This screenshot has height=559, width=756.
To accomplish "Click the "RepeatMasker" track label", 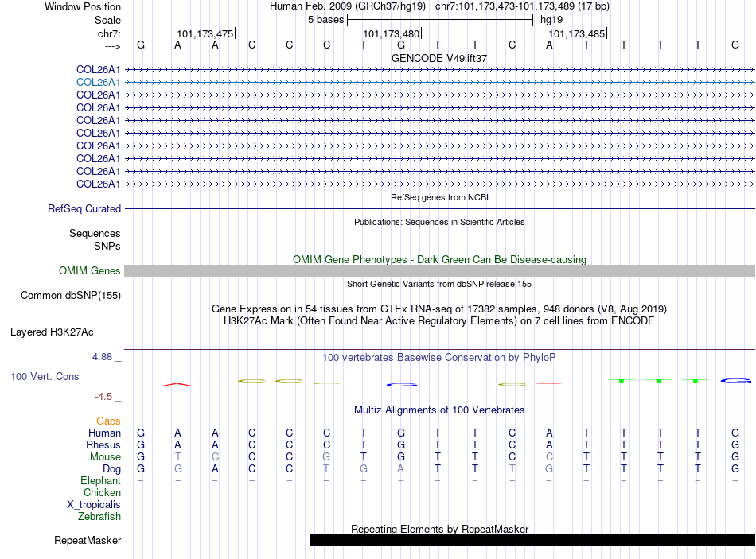I will point(88,541).
